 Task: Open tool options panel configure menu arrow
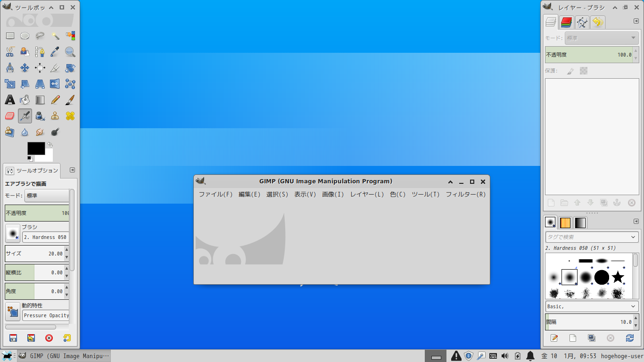(72, 170)
